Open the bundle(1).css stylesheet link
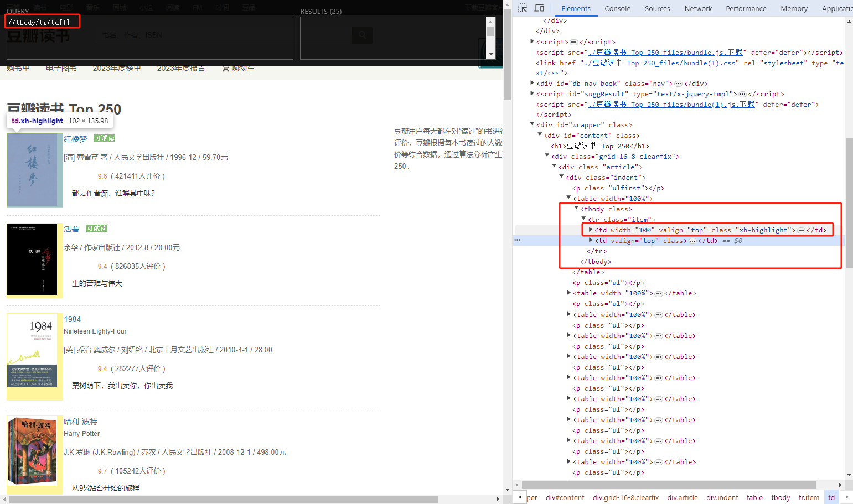Image resolution: width=853 pixels, height=504 pixels. pos(660,63)
